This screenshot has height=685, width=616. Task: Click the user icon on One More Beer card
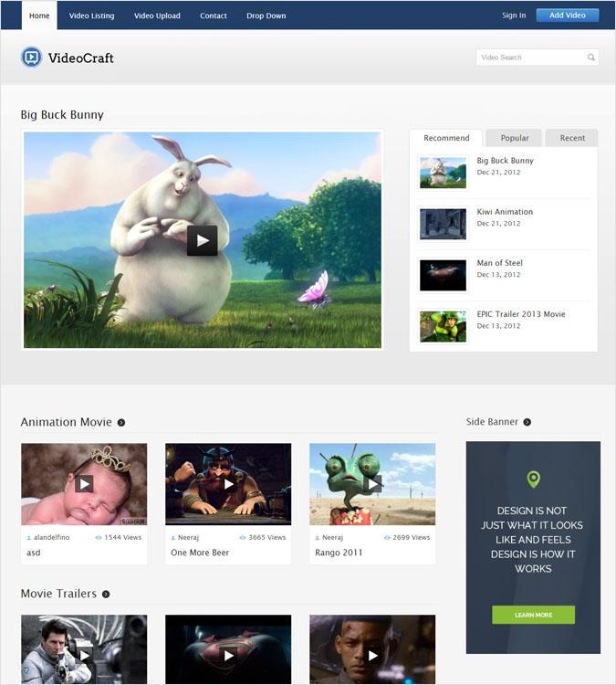172,538
